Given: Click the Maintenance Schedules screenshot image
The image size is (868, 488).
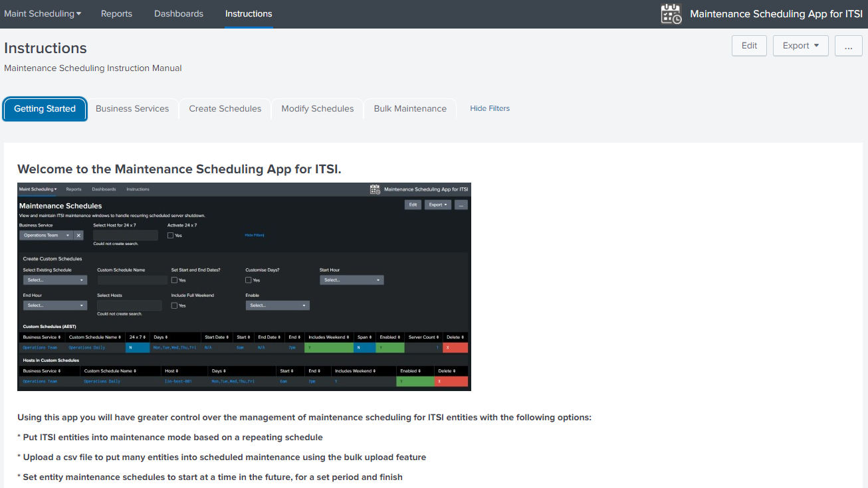Looking at the screenshot, I should 244,287.
